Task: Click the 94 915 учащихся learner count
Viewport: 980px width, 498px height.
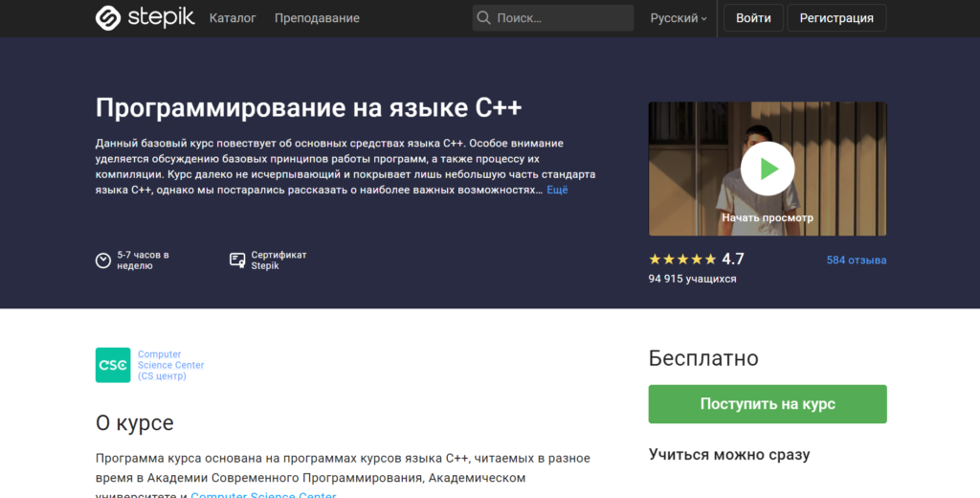Action: tap(692, 279)
